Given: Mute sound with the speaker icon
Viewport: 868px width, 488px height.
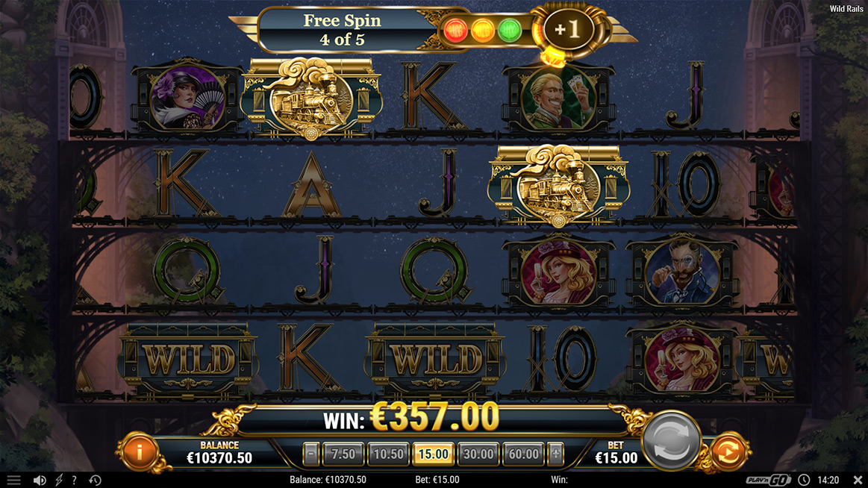Looking at the screenshot, I should pos(40,481).
